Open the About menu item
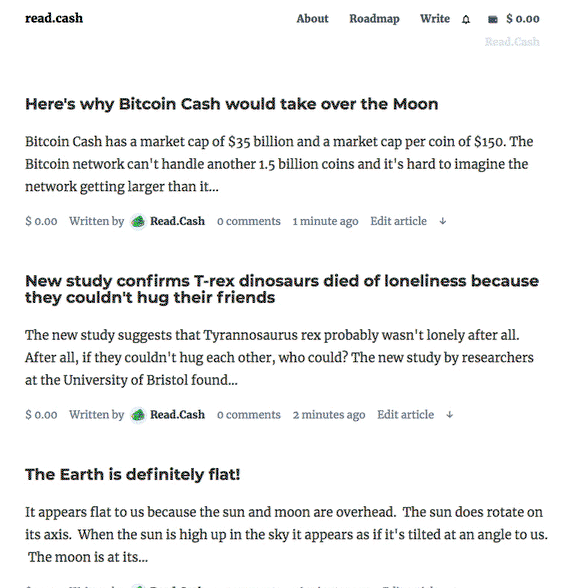 point(312,18)
